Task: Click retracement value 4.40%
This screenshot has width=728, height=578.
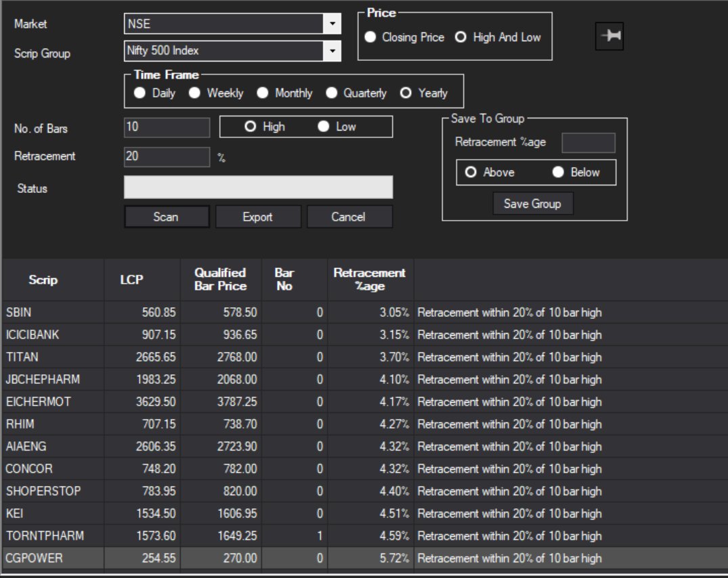Action: coord(395,491)
